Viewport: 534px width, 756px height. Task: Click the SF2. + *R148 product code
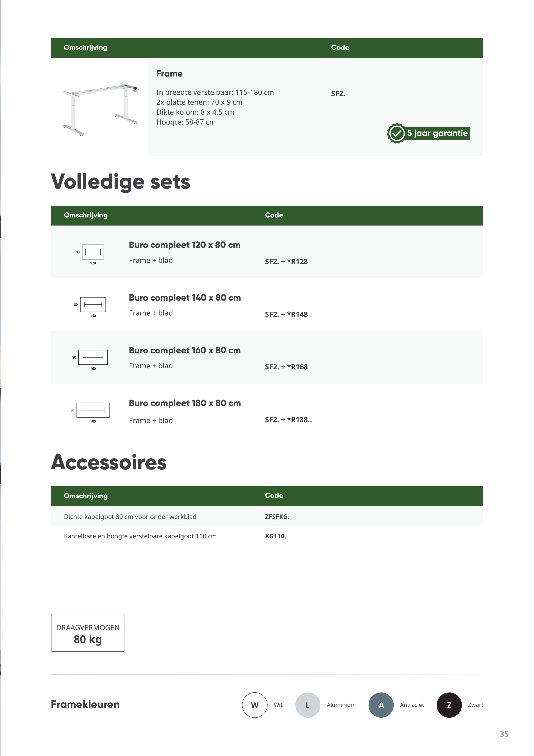pyautogui.click(x=286, y=314)
